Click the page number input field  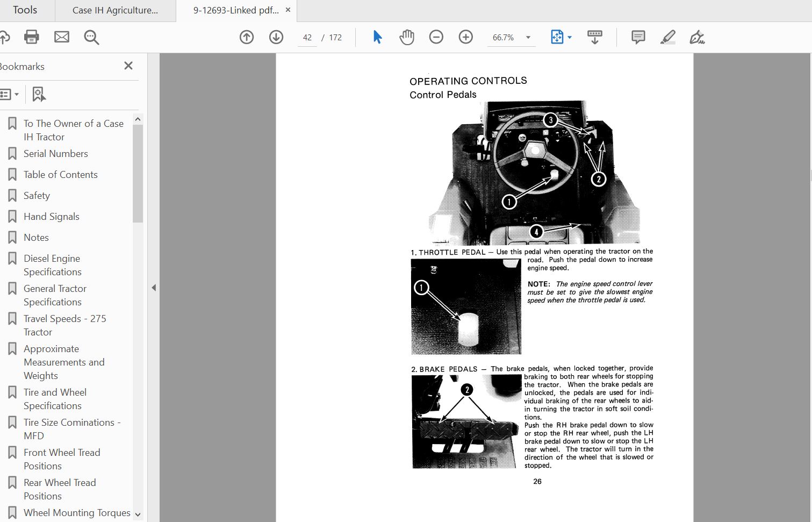[x=307, y=38]
